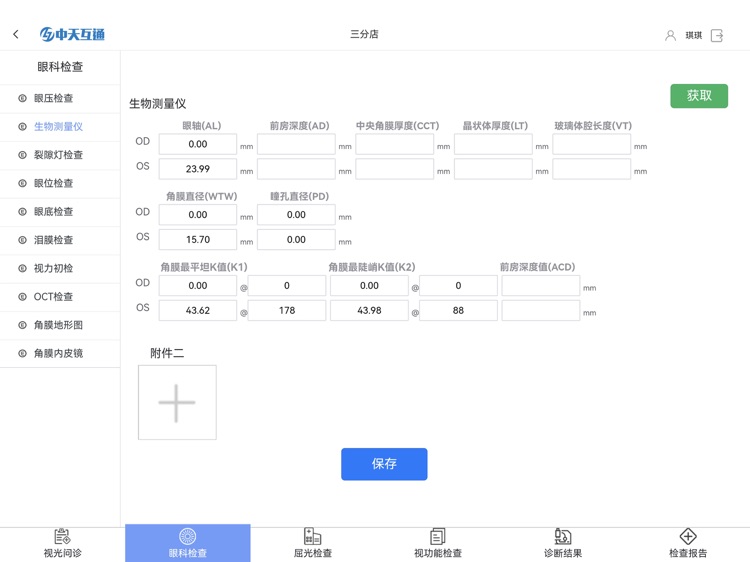Viewport: 750px width, 562px height.
Task: Click the OD 瞳孔直径(PD) field
Action: pos(296,215)
